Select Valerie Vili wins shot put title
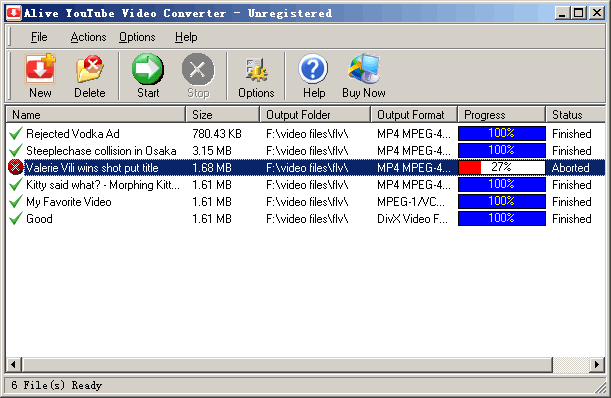Viewport: 611px width, 398px height. pyautogui.click(x=92, y=168)
